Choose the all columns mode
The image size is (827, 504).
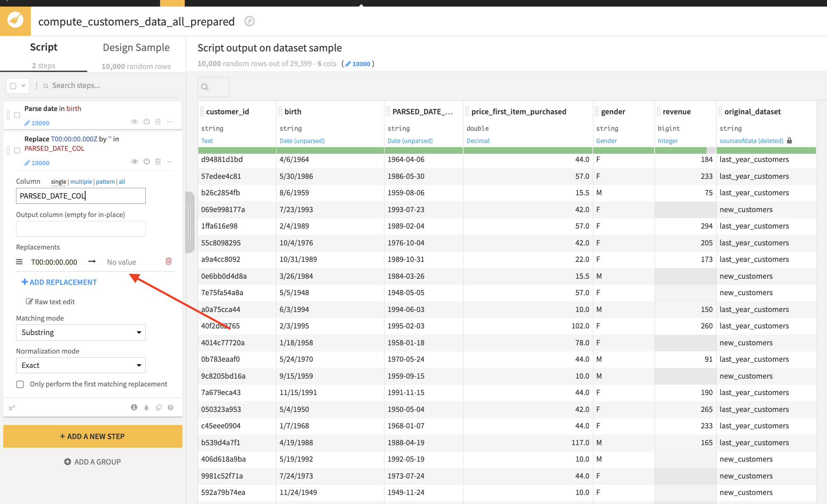pyautogui.click(x=122, y=182)
